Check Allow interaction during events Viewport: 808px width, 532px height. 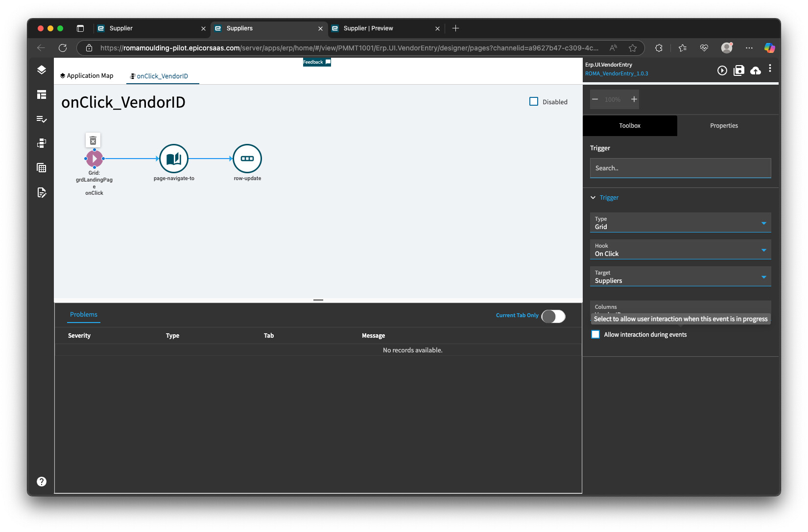pyautogui.click(x=595, y=334)
